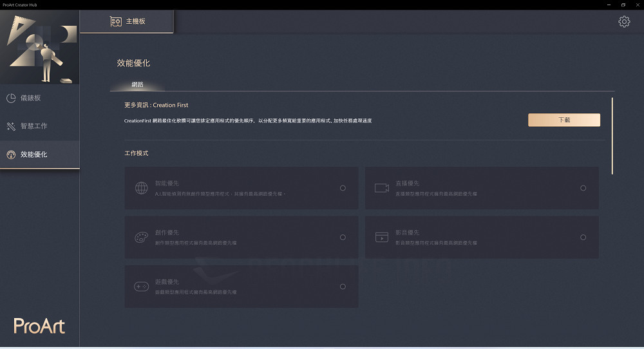The image size is (644, 349).
Task: Click the 工作模式 section label
Action: click(137, 153)
